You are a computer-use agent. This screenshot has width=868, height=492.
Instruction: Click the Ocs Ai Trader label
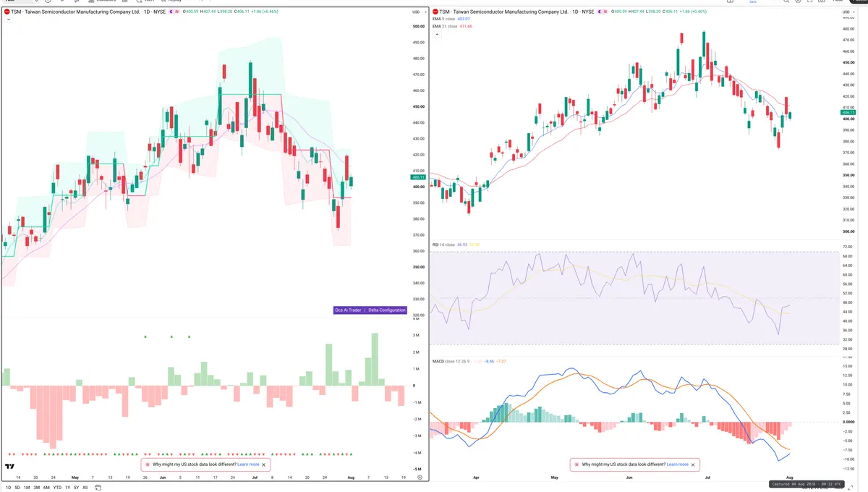coord(348,310)
